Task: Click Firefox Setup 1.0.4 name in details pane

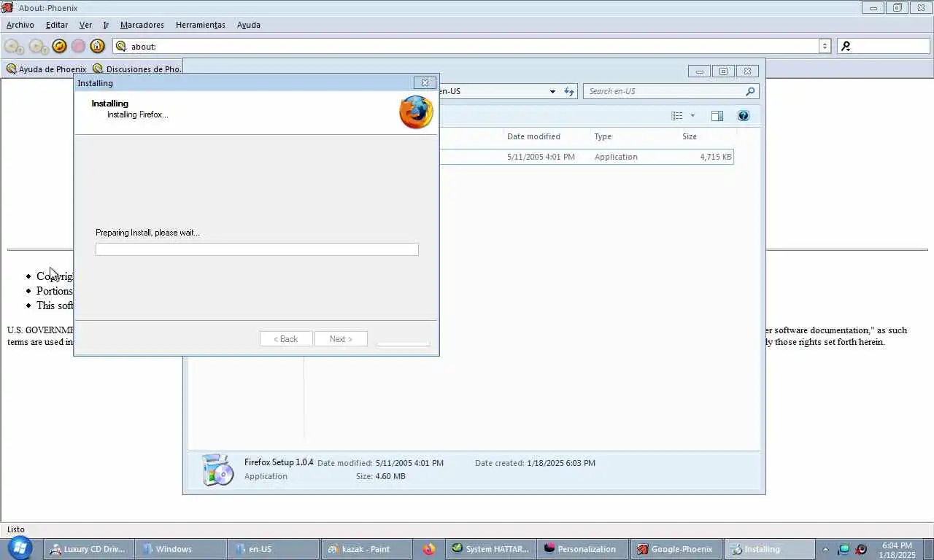Action: click(x=279, y=462)
